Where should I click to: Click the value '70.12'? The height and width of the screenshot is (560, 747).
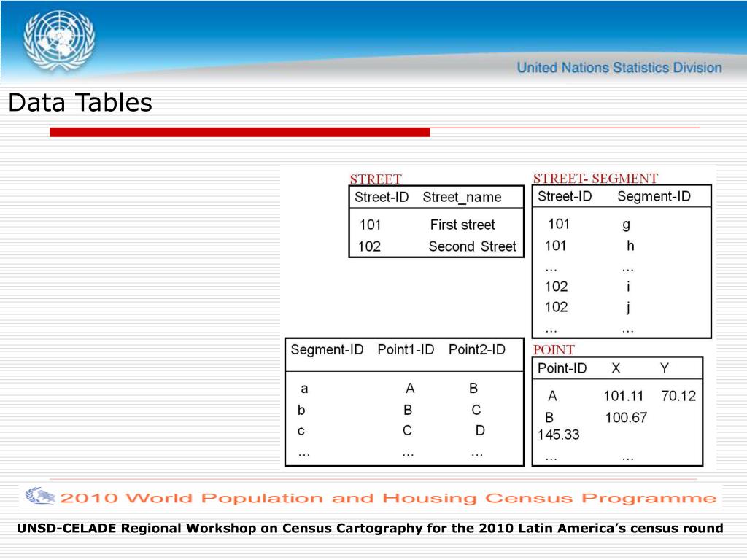[x=678, y=396]
